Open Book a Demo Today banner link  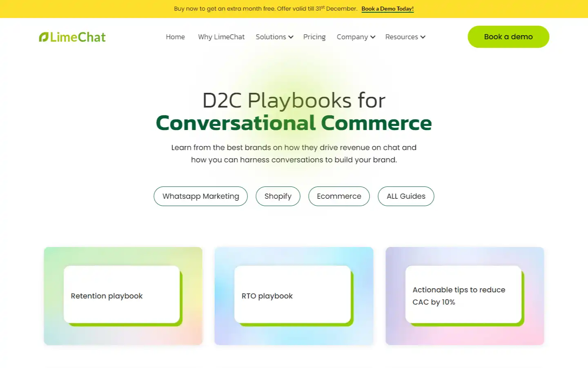pyautogui.click(x=387, y=9)
